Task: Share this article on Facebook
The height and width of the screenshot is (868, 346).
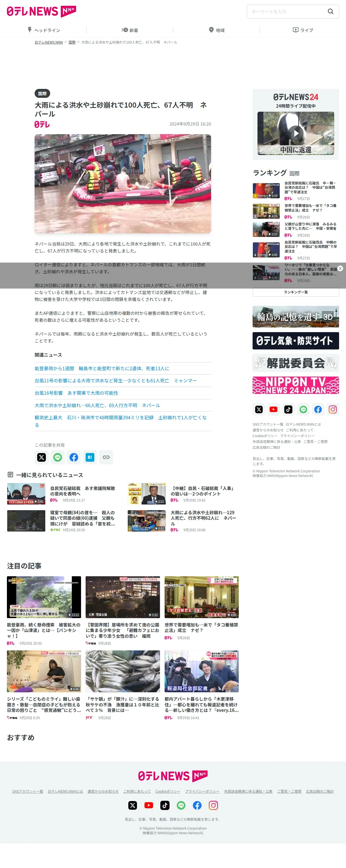Action: (x=74, y=457)
